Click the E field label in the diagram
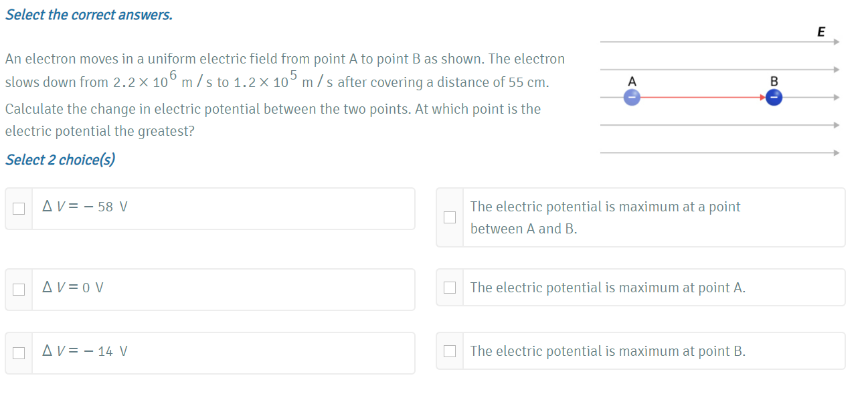Image resolution: width=868 pixels, height=404 pixels. pos(821,31)
